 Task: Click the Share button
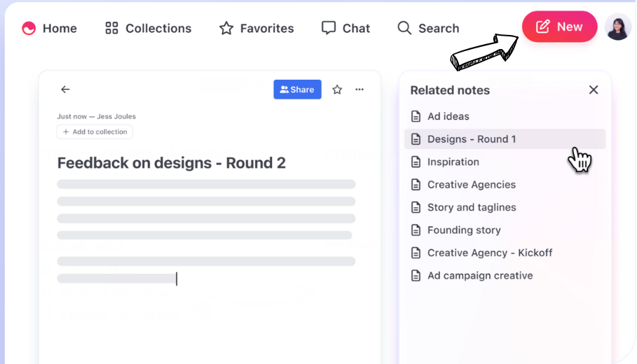pos(297,90)
